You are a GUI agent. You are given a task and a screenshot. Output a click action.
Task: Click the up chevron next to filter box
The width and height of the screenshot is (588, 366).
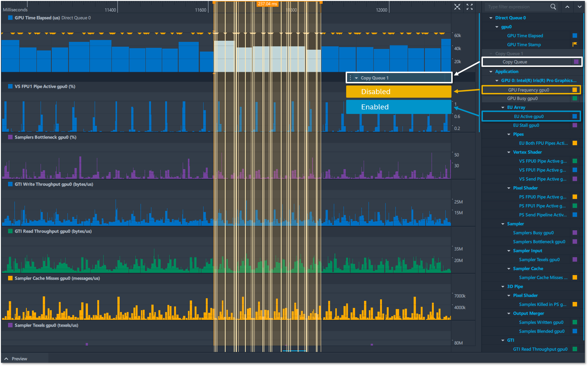click(x=567, y=7)
